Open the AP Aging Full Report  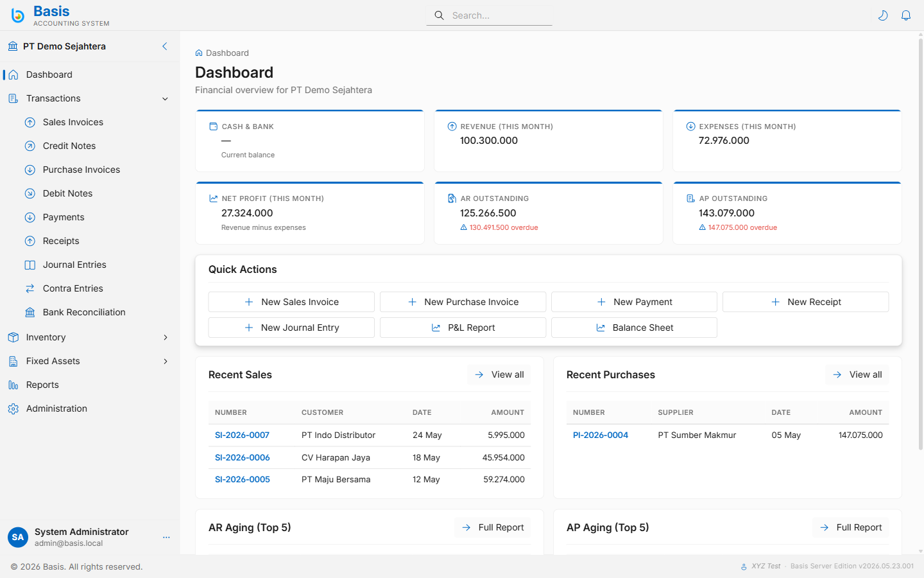[x=851, y=527]
